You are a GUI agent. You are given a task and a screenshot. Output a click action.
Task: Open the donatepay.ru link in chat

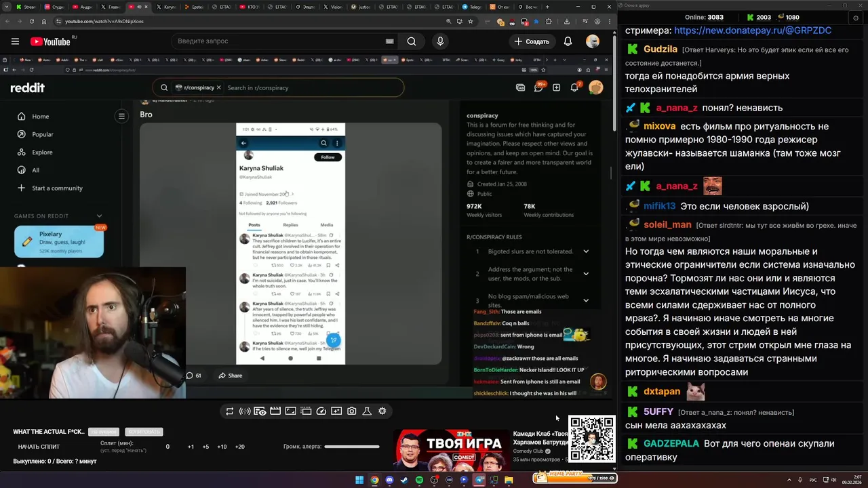click(753, 30)
